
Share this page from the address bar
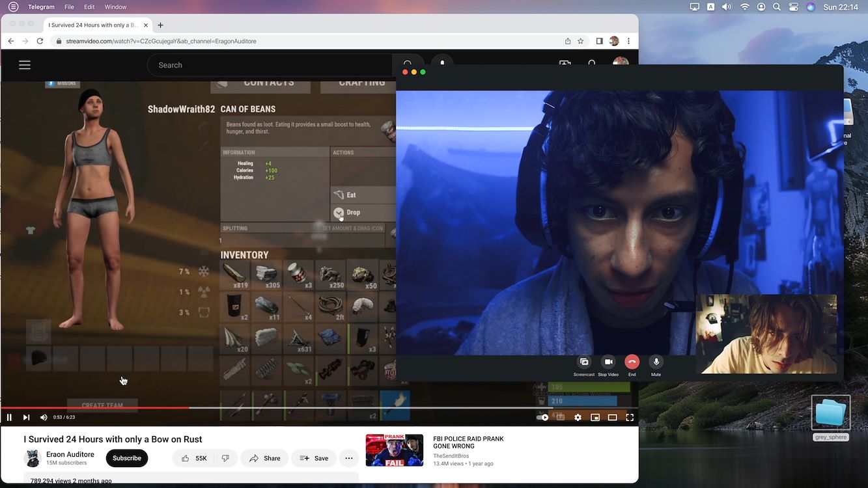pos(568,41)
